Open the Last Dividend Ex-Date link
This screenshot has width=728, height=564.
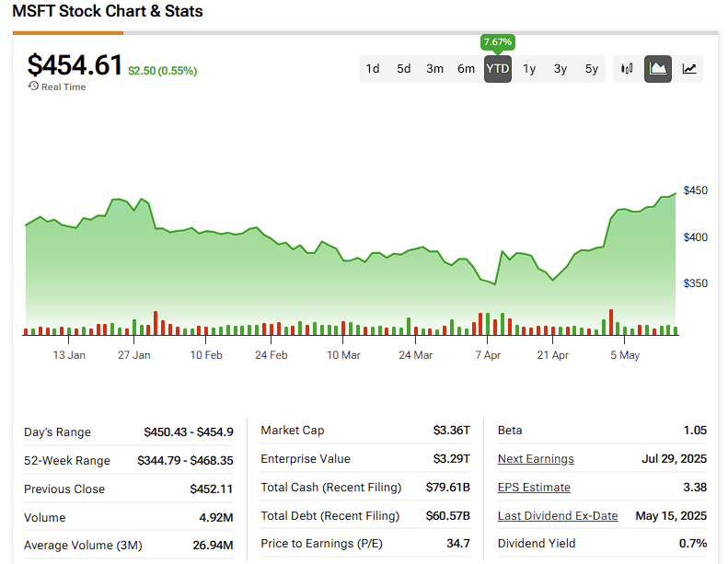pos(558,516)
